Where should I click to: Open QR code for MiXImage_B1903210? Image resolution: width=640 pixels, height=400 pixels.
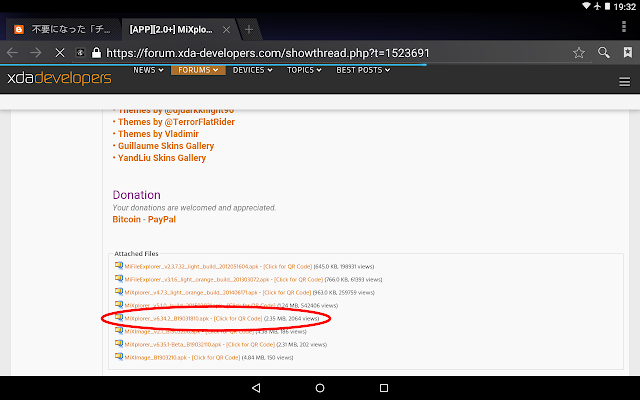(x=216, y=358)
